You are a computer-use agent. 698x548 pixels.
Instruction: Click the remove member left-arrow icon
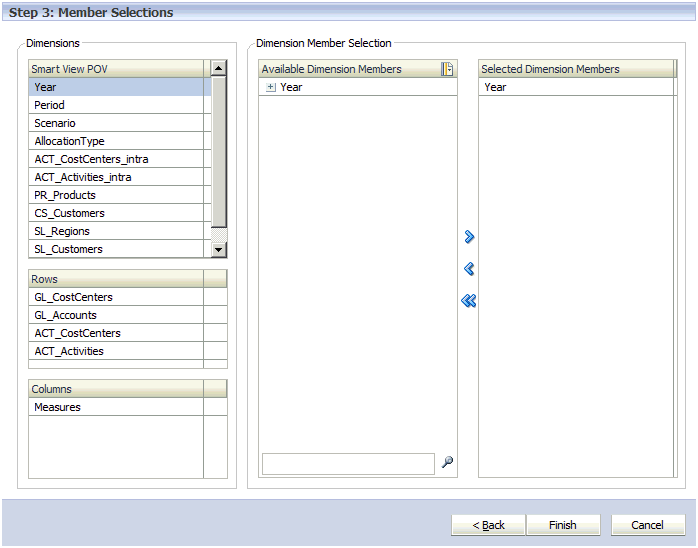coord(469,268)
